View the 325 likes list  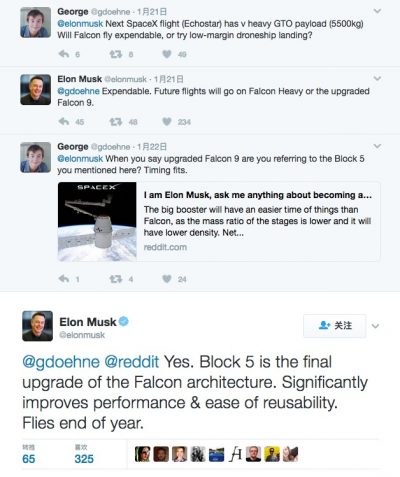pos(84,455)
